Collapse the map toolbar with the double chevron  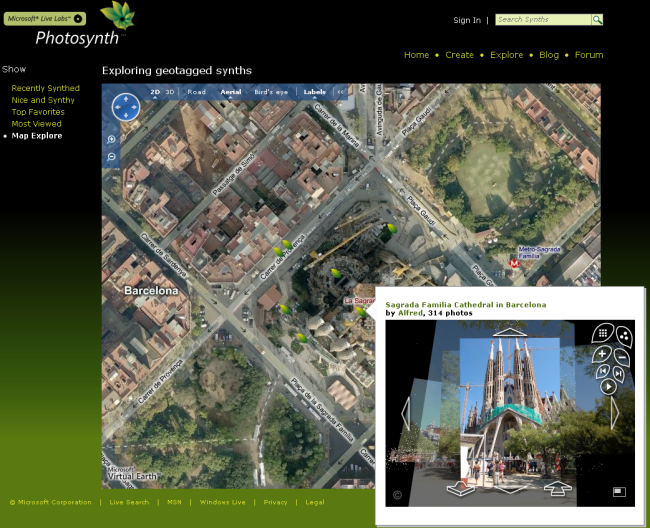(340, 92)
